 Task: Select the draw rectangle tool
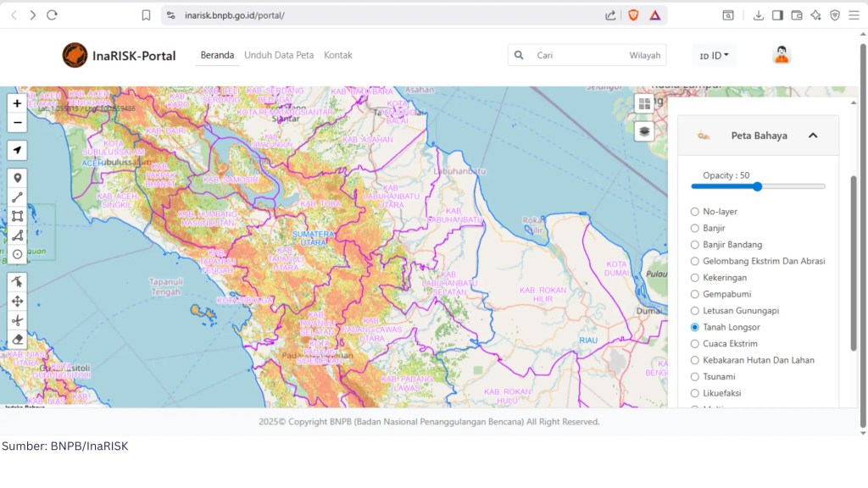(17, 216)
